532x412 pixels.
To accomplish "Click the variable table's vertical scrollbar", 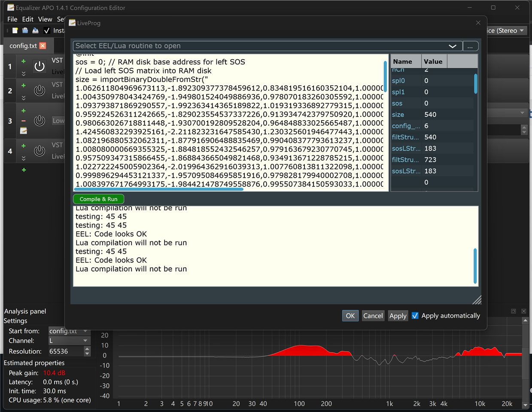I will pos(476,84).
